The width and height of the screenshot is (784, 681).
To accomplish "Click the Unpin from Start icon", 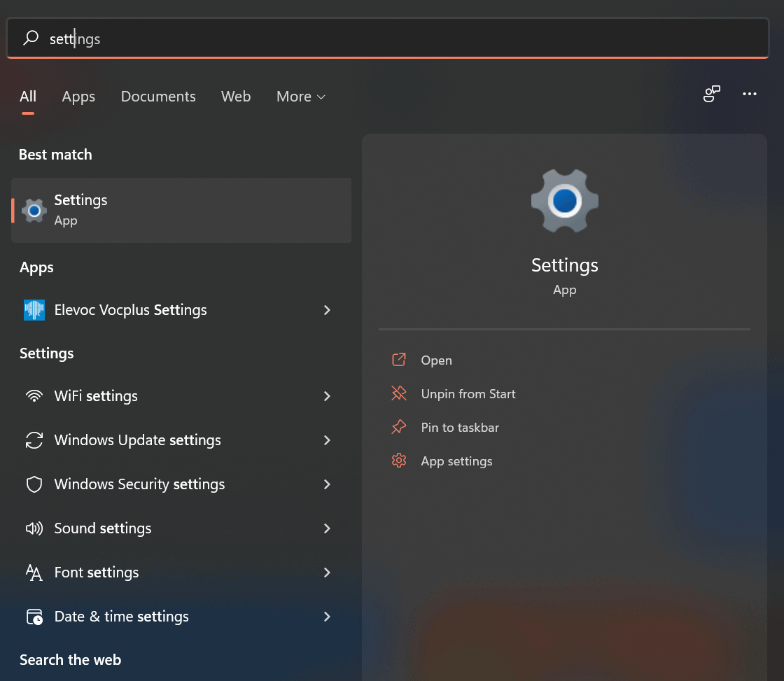I will point(399,393).
